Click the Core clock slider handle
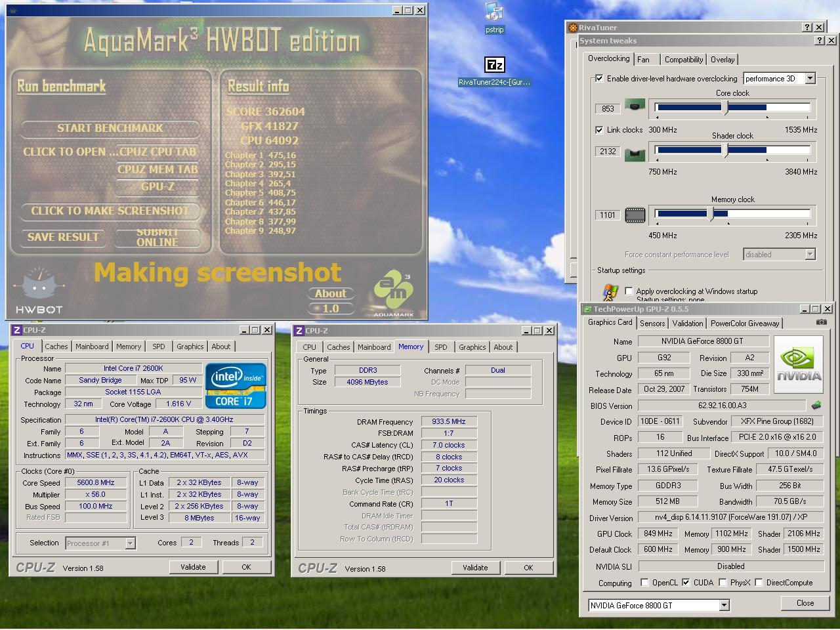Viewport: 840px width, 630px height. coord(725,108)
